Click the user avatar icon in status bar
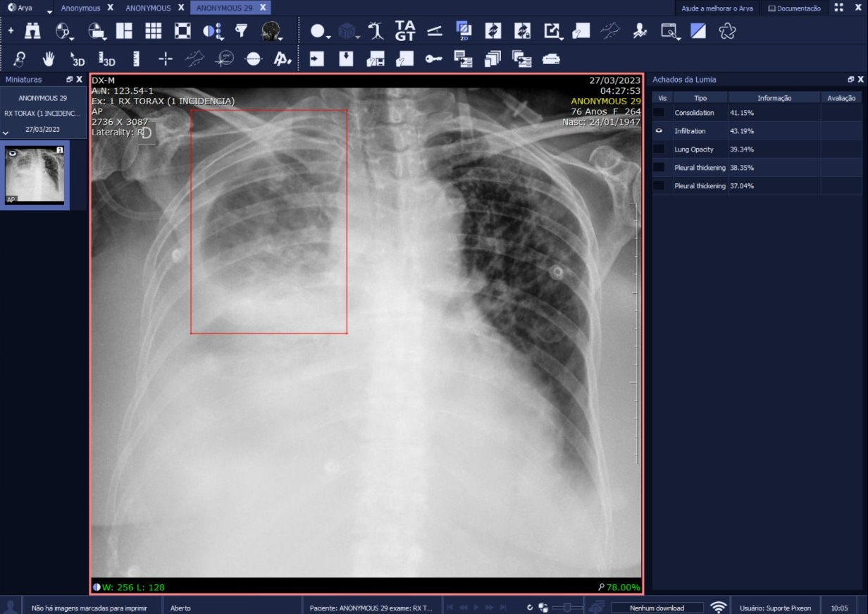 11,607
